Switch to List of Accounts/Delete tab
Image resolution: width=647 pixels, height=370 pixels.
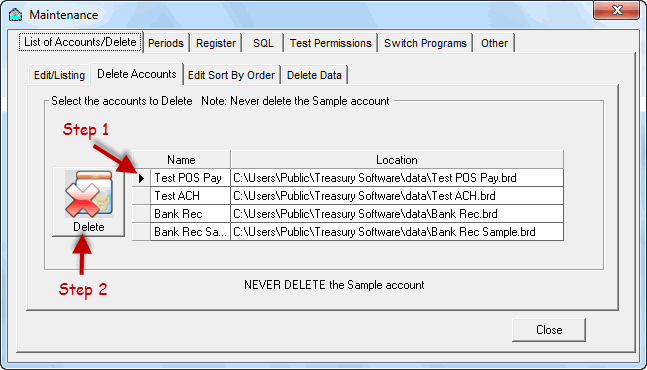80,42
